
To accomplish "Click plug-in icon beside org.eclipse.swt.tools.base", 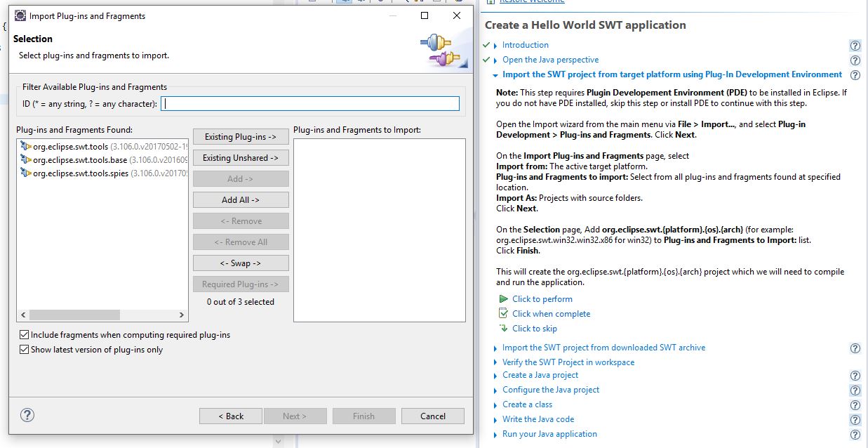I will click(26, 159).
